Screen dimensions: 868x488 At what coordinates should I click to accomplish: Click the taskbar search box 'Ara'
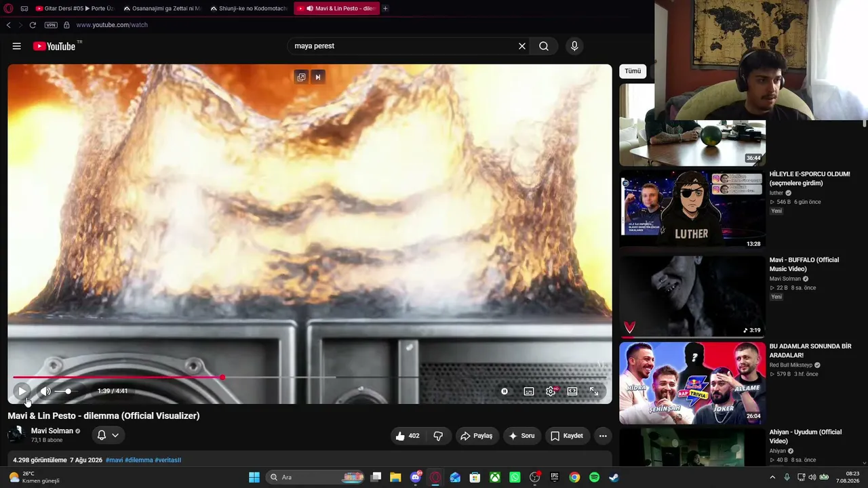pos(316,477)
